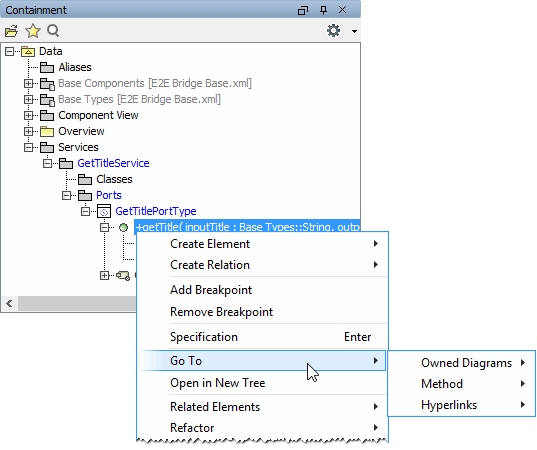Select the Overview folder item
This screenshot has width=537, height=450.
point(81,132)
